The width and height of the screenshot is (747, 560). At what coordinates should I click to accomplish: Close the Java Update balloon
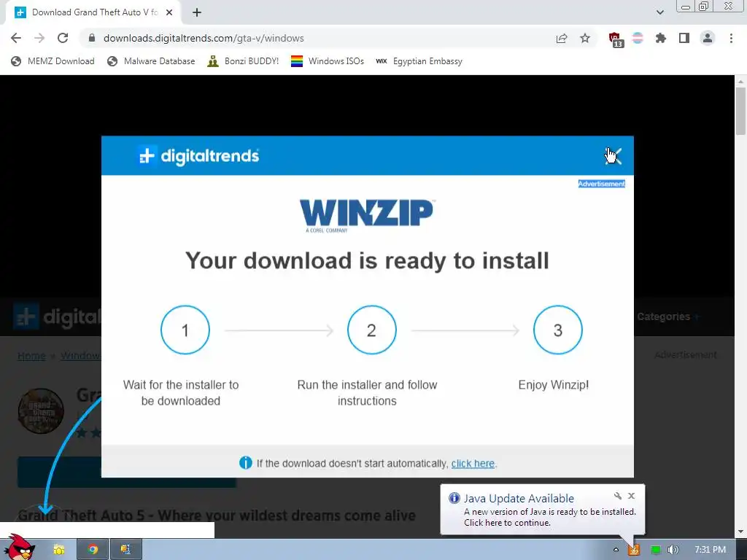[631, 496]
